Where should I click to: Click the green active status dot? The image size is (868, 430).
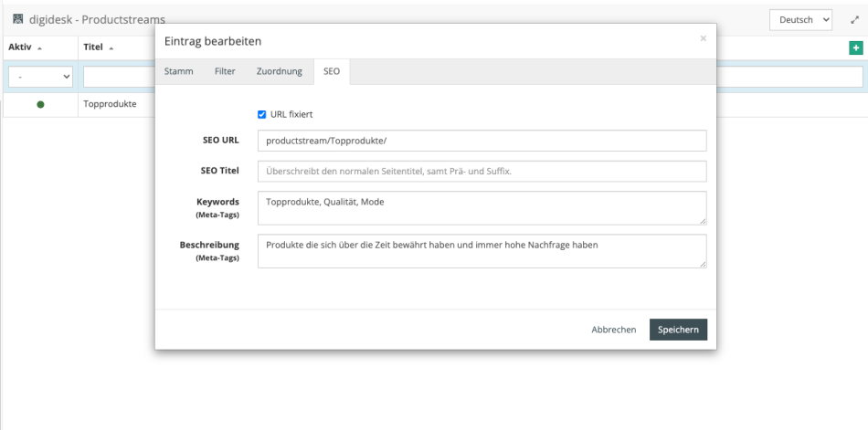point(40,104)
